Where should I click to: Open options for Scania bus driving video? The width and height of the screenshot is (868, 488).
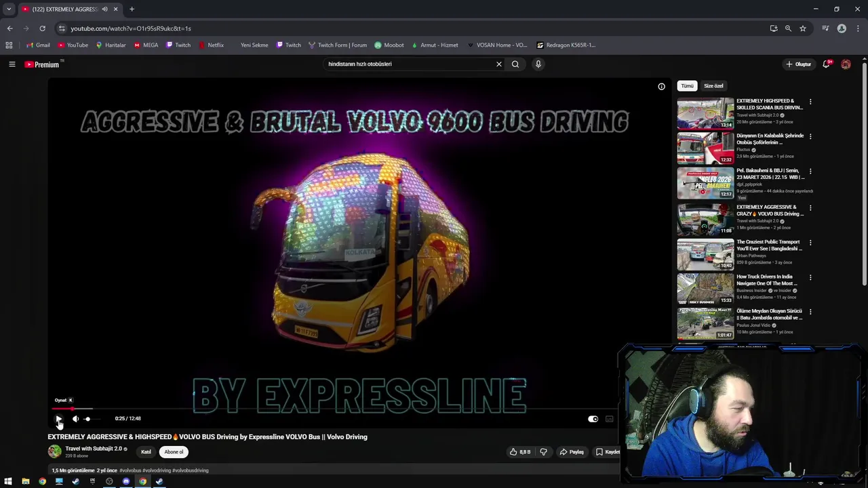(810, 102)
